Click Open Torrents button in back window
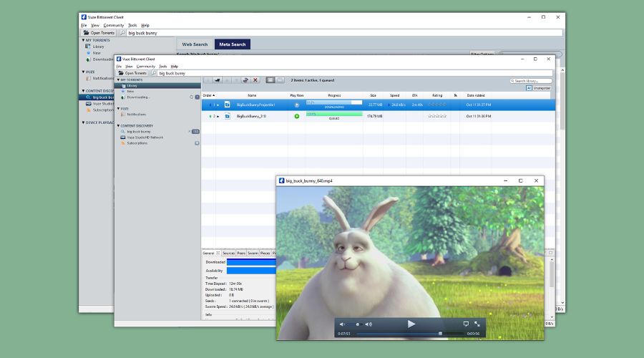 [x=99, y=33]
